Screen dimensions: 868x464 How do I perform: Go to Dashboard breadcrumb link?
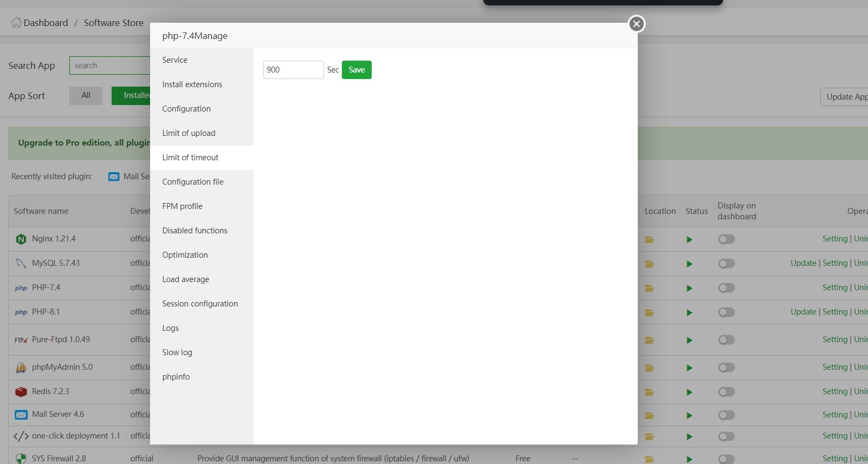click(x=46, y=23)
